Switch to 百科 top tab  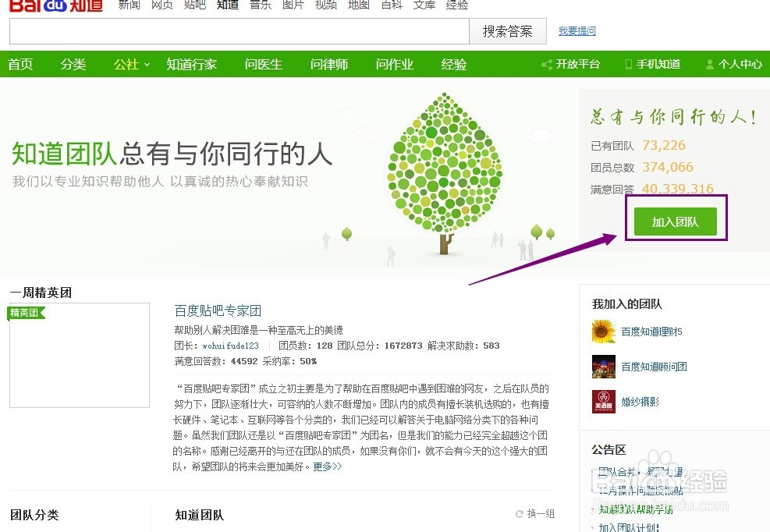tap(392, 5)
